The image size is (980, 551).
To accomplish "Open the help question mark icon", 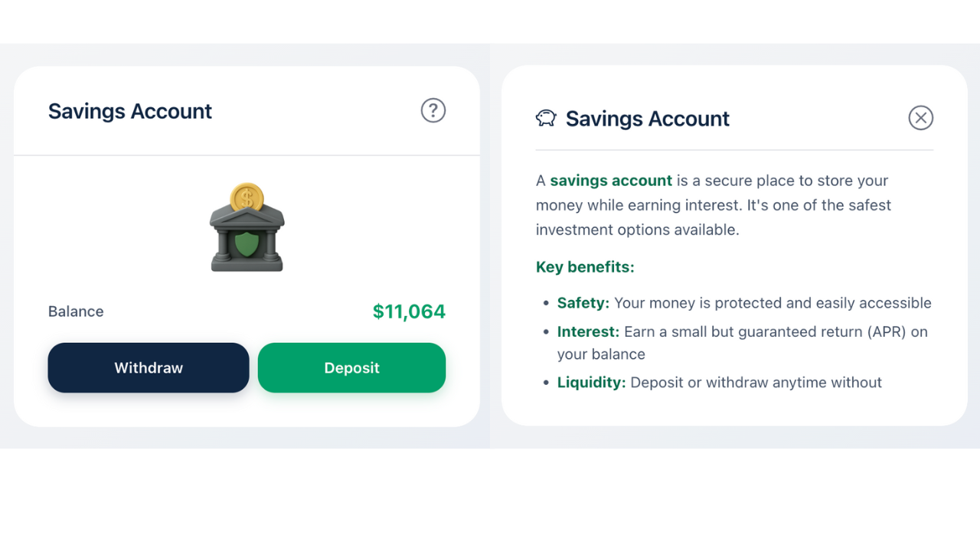I will pos(433,110).
